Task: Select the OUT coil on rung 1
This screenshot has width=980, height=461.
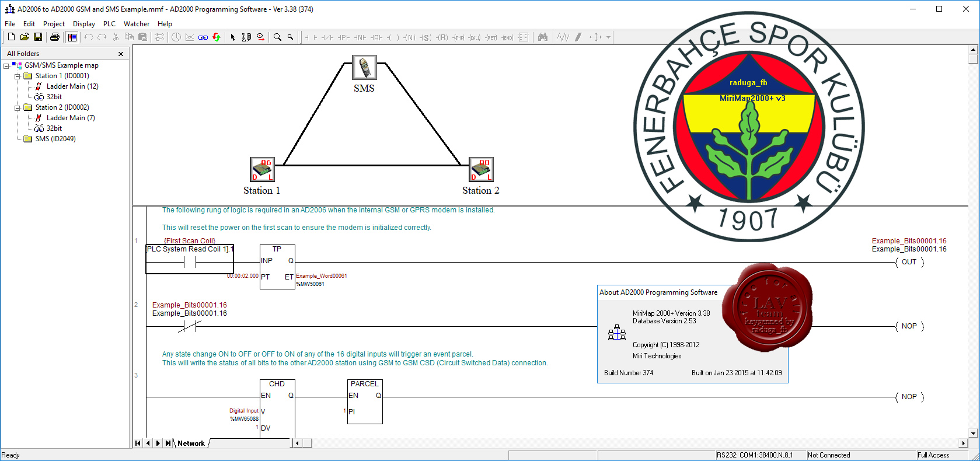Action: (909, 262)
